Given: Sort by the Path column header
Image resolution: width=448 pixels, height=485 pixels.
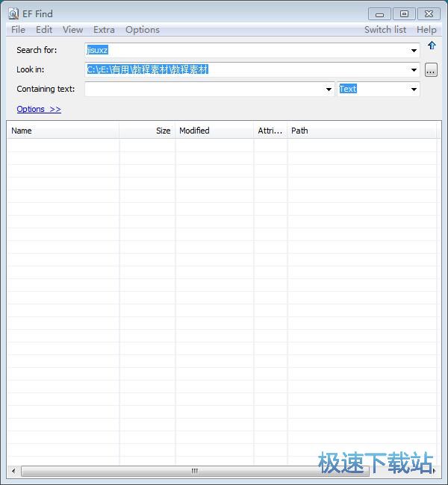Looking at the screenshot, I should coord(361,131).
